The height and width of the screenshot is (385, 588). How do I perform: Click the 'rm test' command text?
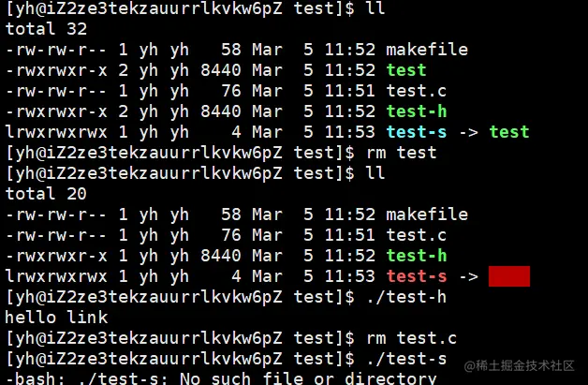tap(402, 153)
